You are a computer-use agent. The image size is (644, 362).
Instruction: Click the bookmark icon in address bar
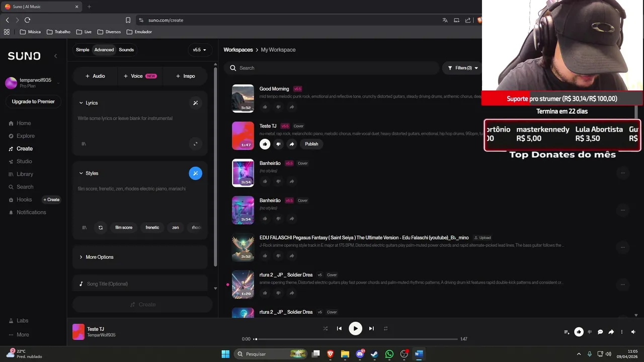[128, 20]
